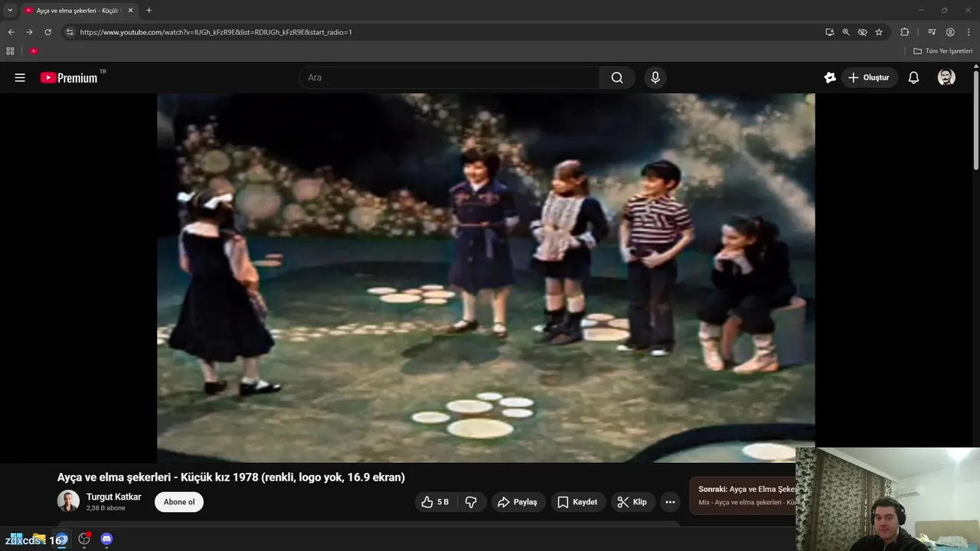
Task: Open YouTube notifications bell
Action: (913, 77)
